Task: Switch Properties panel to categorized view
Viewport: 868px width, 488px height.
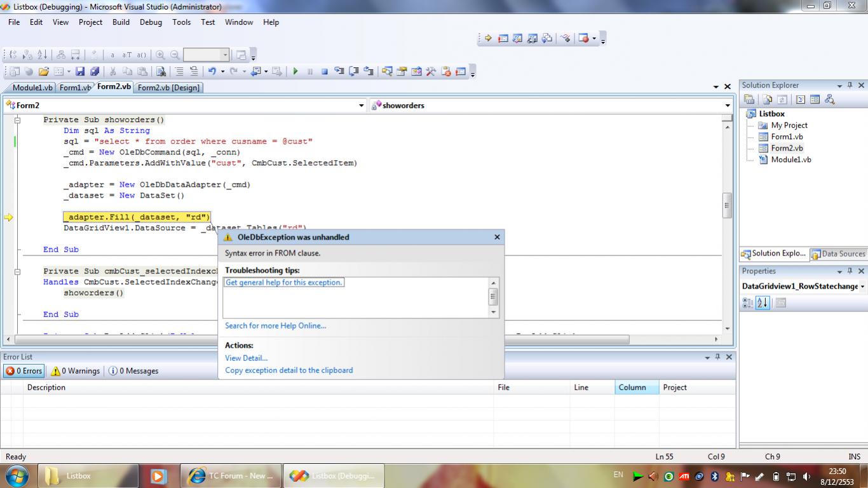Action: click(x=748, y=303)
